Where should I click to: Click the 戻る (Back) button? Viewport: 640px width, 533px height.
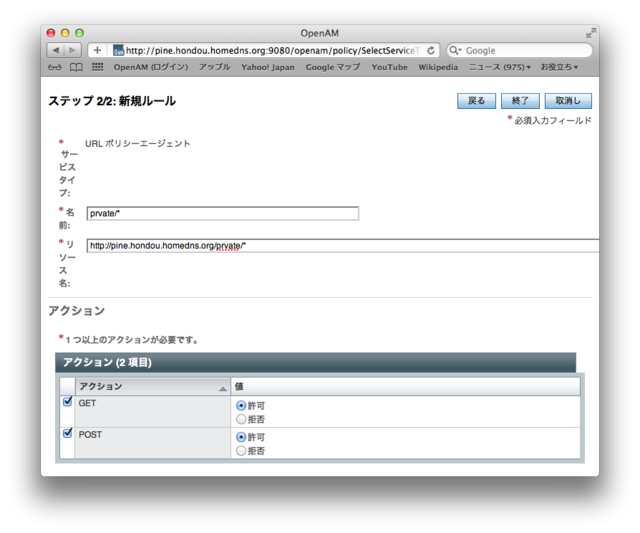476,101
